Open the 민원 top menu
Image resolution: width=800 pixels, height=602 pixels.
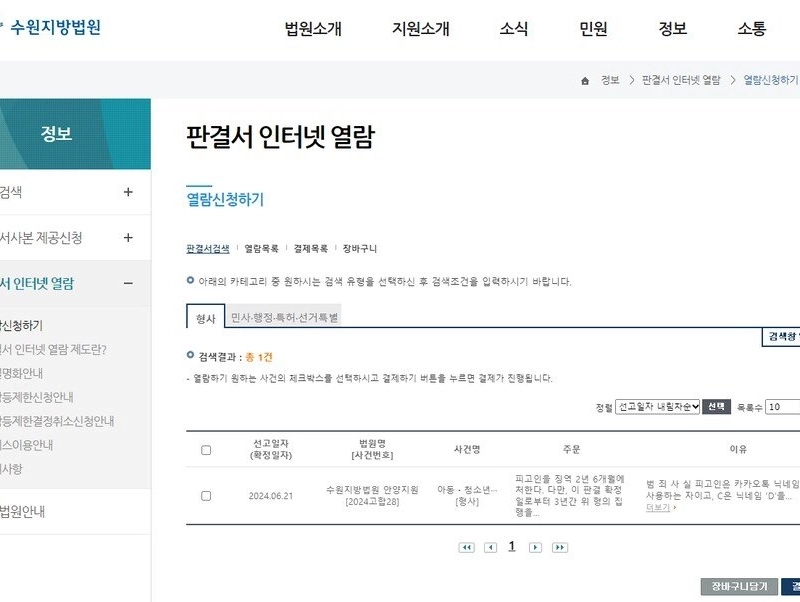pos(593,29)
